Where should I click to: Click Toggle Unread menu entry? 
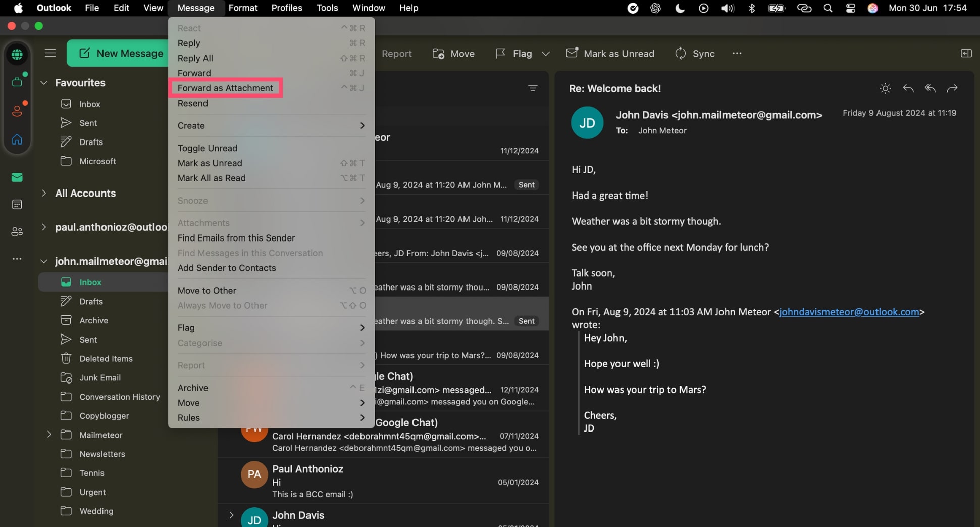[271, 148]
